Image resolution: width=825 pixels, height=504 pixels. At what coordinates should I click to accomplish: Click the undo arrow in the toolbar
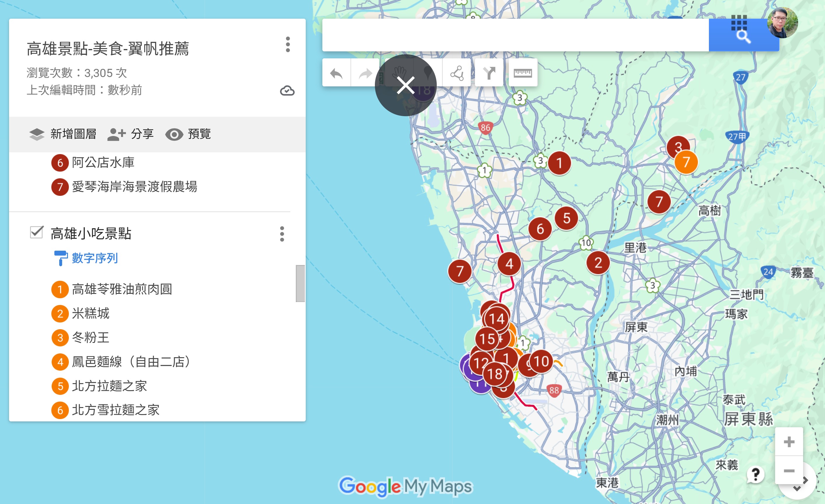(x=336, y=73)
